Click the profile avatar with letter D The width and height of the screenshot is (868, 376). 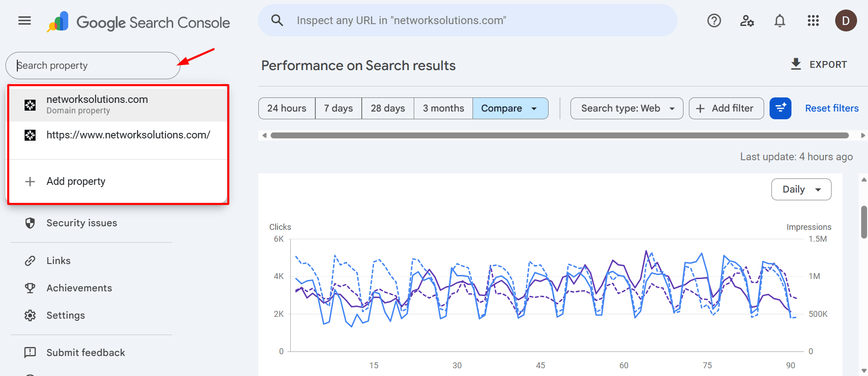point(846,20)
